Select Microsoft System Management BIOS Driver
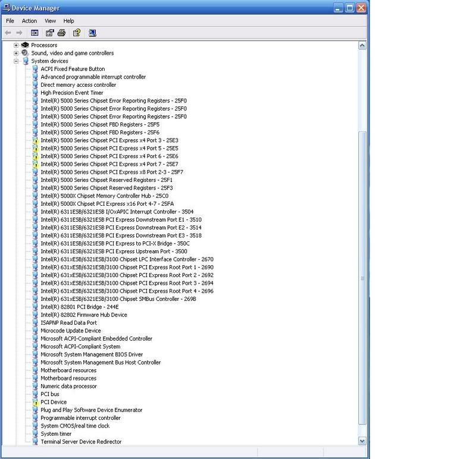476x459 pixels. (92, 354)
